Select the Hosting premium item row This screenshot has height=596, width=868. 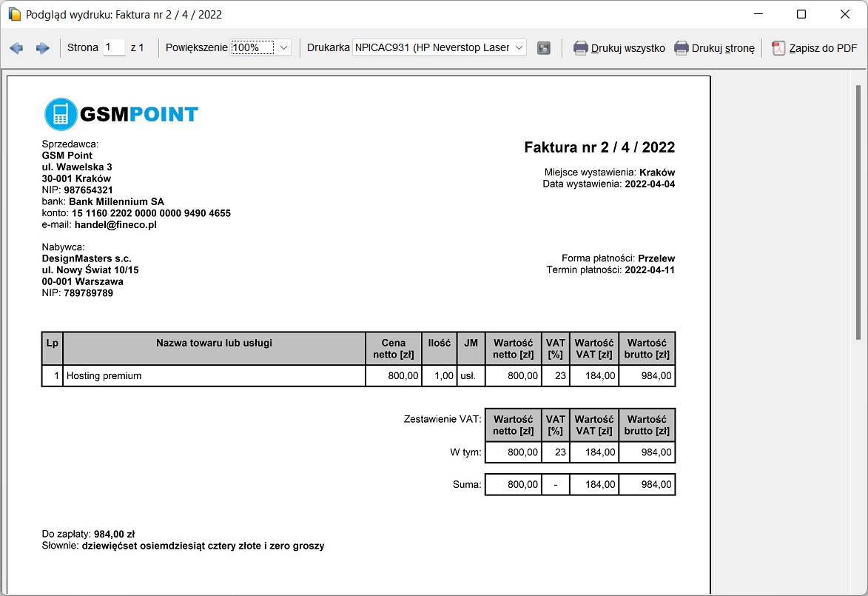[x=213, y=376]
